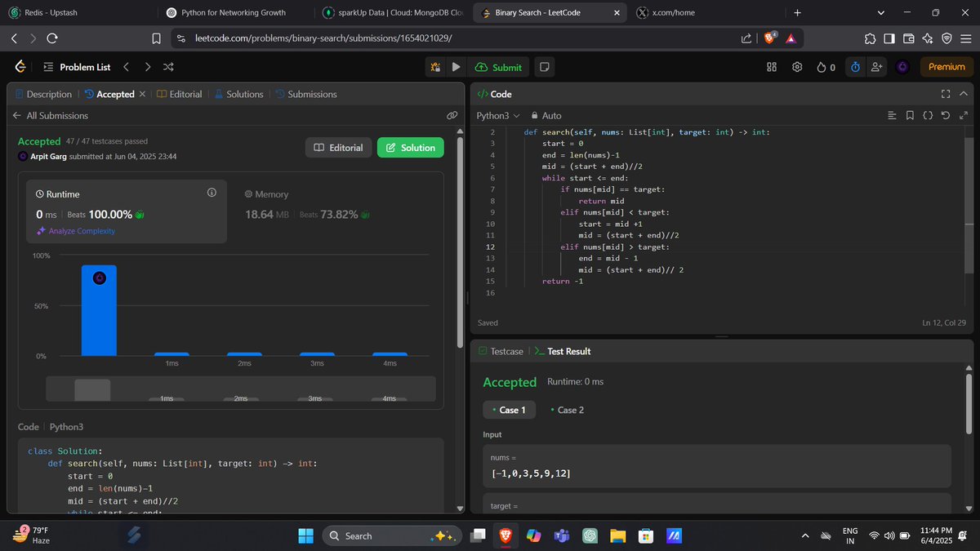Maximize the Code panel
The height and width of the screenshot is (551, 980).
[946, 94]
